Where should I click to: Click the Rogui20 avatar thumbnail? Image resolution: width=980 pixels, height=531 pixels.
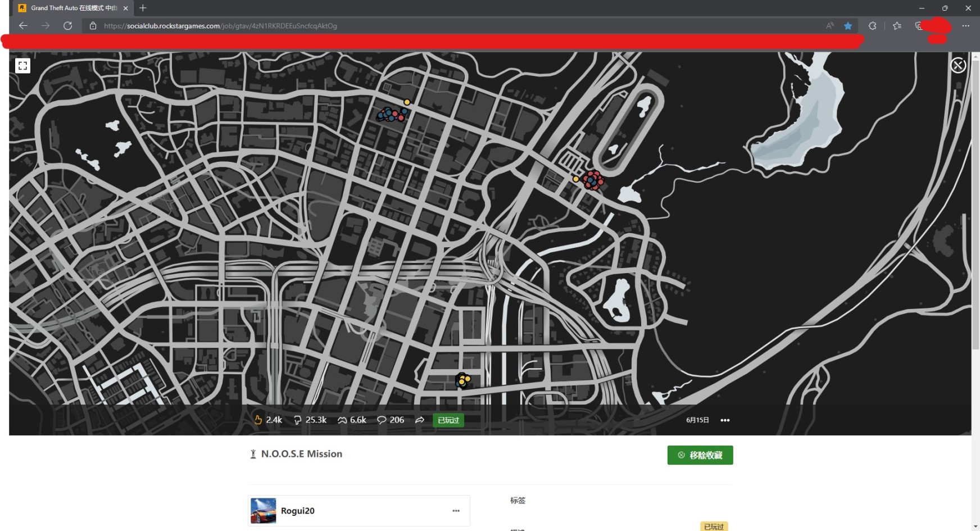[x=264, y=511]
